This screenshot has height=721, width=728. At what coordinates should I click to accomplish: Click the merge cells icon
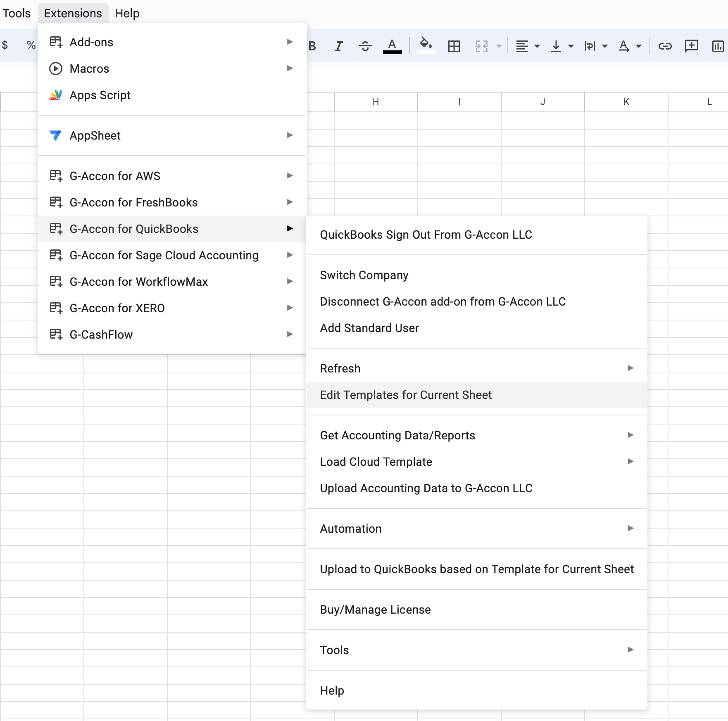click(482, 46)
